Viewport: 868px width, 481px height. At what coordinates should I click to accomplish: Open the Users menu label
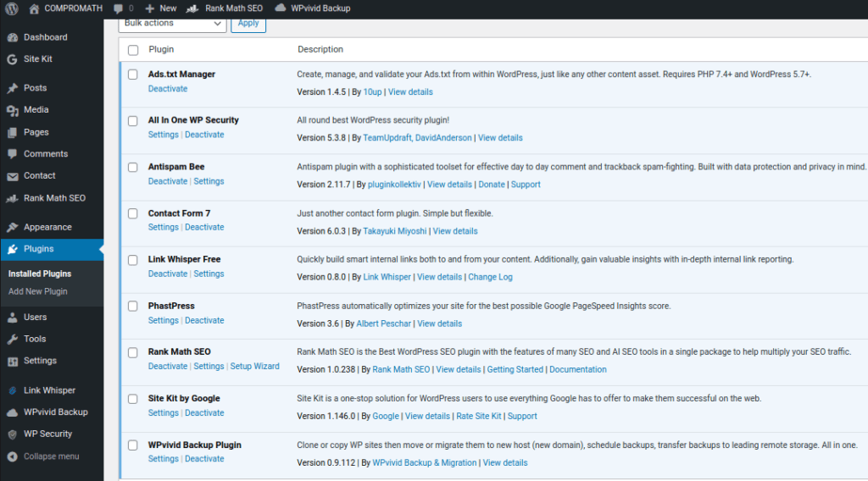point(35,318)
